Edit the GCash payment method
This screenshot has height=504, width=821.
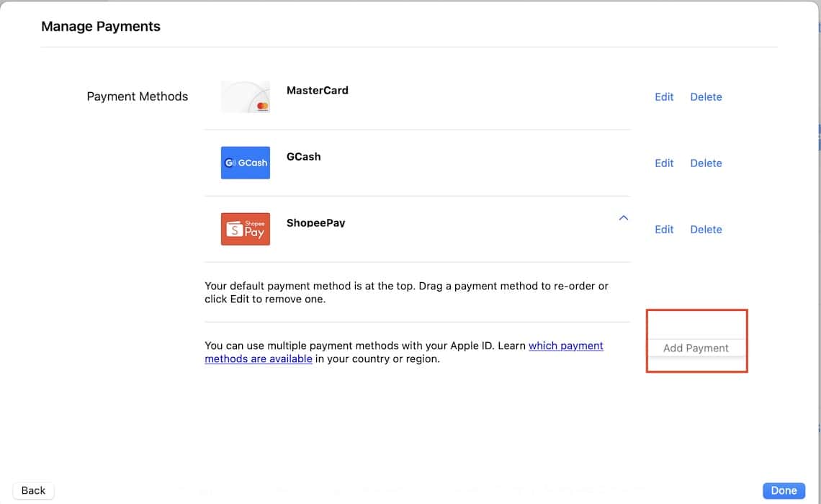click(664, 163)
